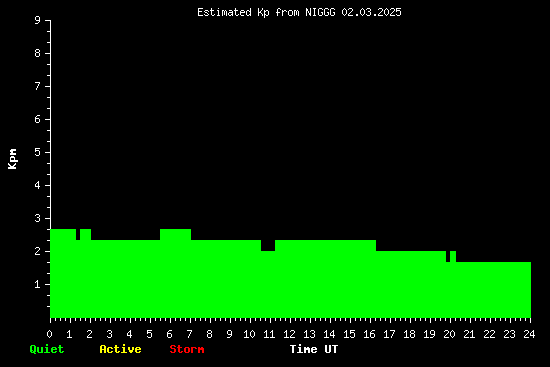Click the raised bar segment between hours 6 and 7
Image resolution: width=550 pixels, height=367 pixels.
point(175,234)
